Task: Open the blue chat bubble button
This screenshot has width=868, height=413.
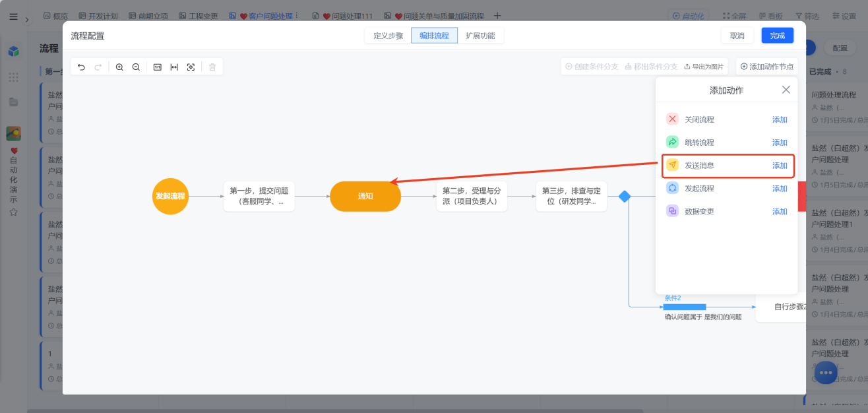Action: click(826, 373)
